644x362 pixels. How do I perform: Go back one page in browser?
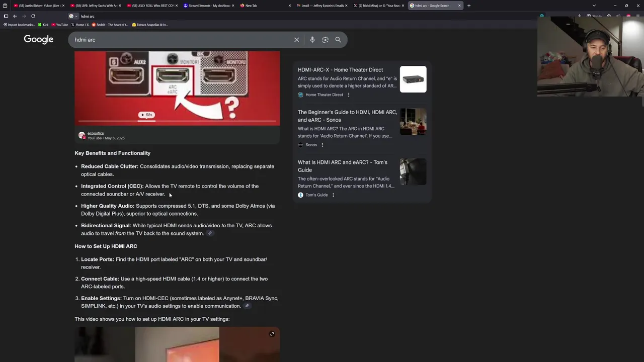15,16
